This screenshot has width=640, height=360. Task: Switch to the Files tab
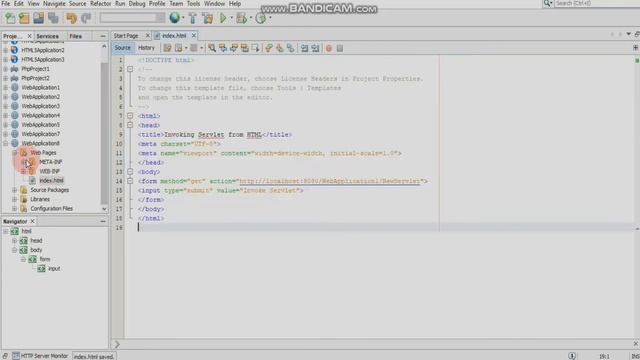click(x=76, y=36)
